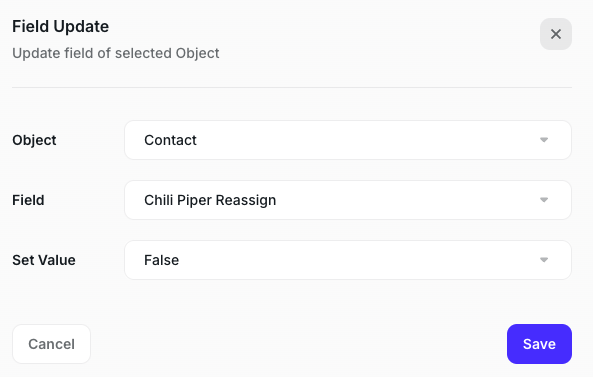Open the Field dropdown showing Chili Piper Reassign
The width and height of the screenshot is (593, 377).
348,200
